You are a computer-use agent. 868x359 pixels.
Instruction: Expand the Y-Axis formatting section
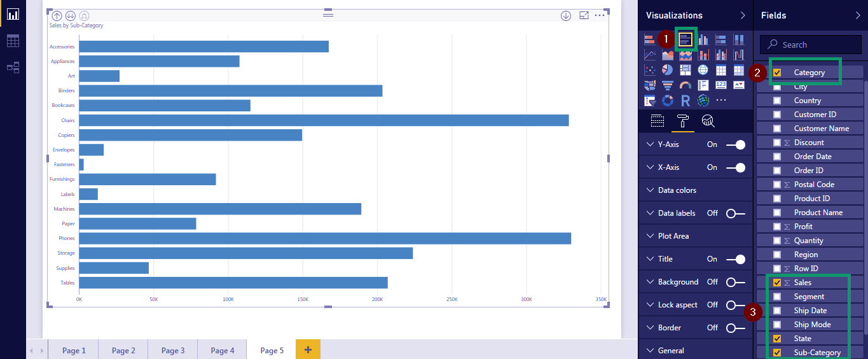(650, 144)
